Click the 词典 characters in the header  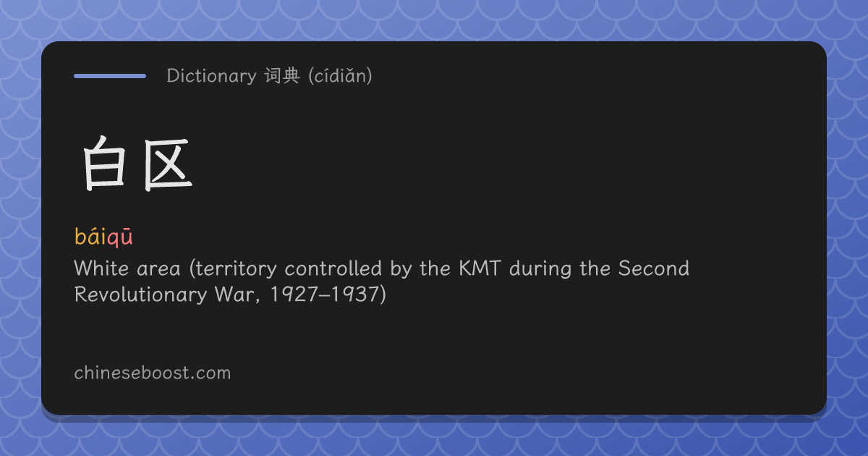[x=282, y=75]
